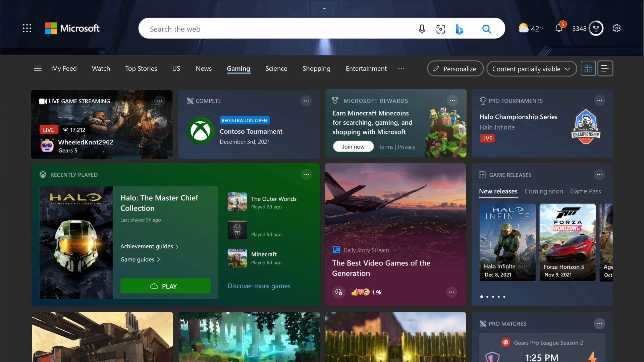
Task: Select second carousel dot in Game Releases
Action: [x=487, y=297]
